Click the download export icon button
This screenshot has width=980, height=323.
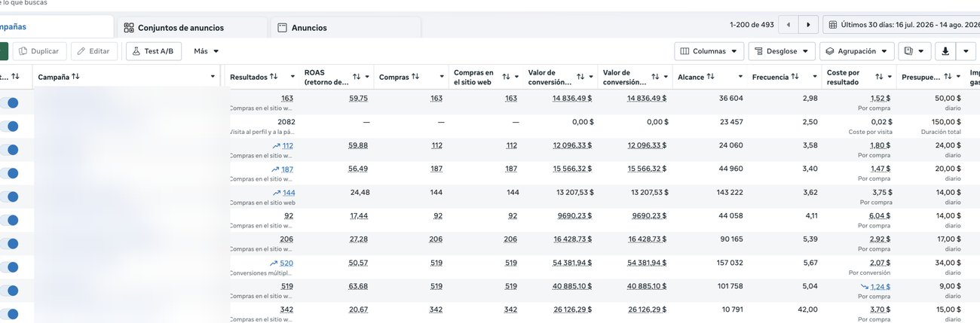(x=945, y=51)
